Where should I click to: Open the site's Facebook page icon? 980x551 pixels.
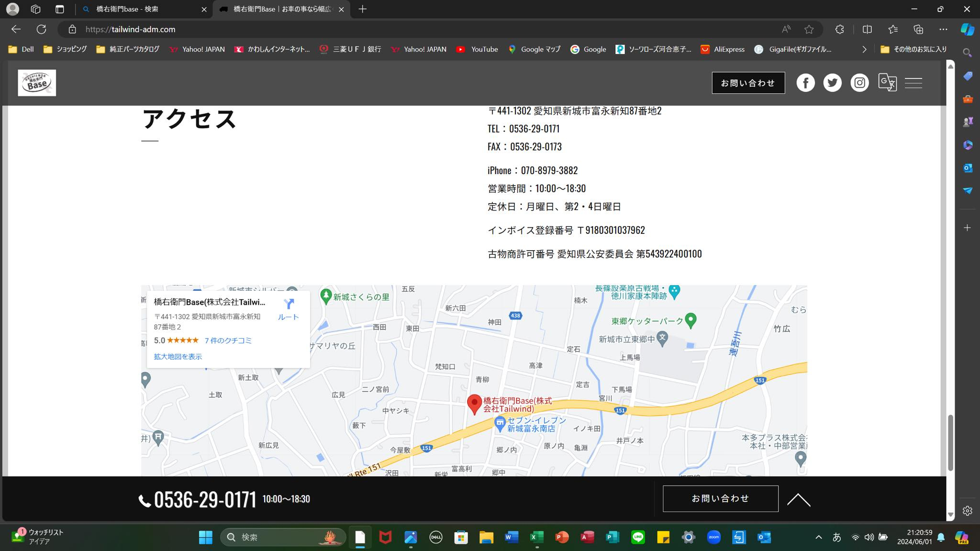pyautogui.click(x=805, y=83)
